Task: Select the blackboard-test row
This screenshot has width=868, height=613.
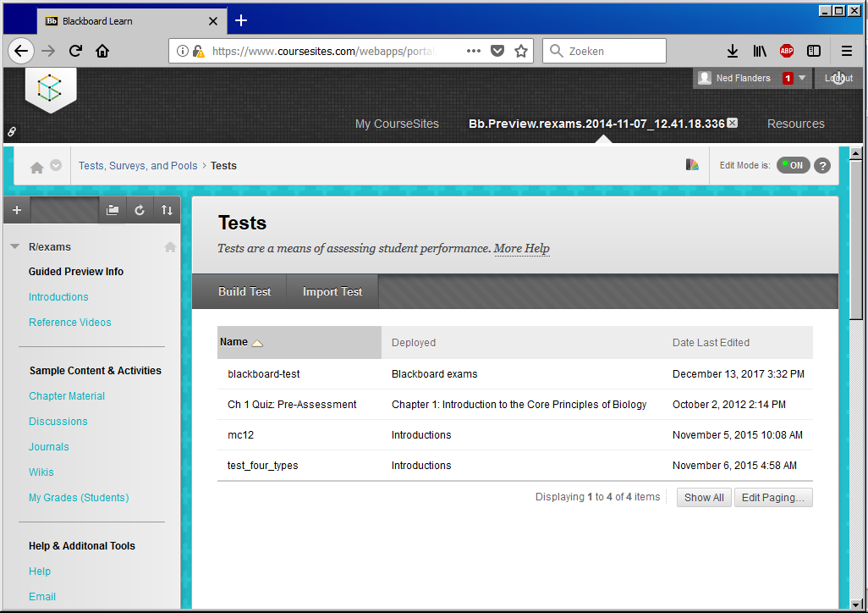Action: [x=515, y=374]
